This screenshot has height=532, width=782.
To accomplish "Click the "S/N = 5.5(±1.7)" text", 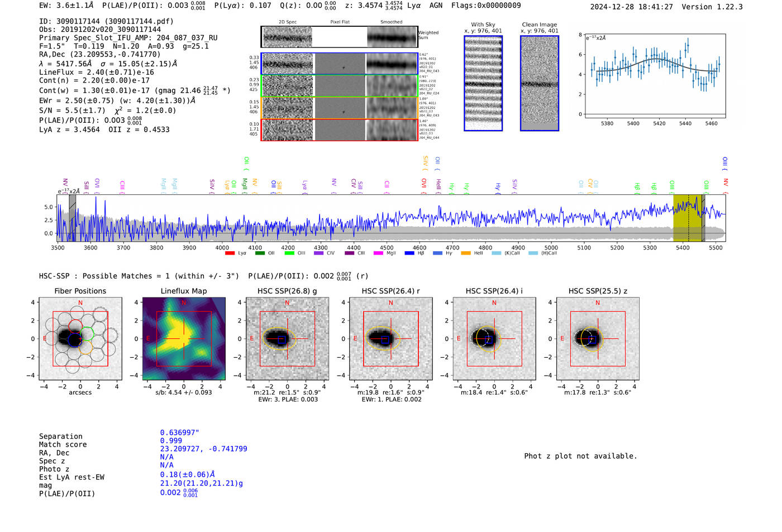I will [72, 111].
